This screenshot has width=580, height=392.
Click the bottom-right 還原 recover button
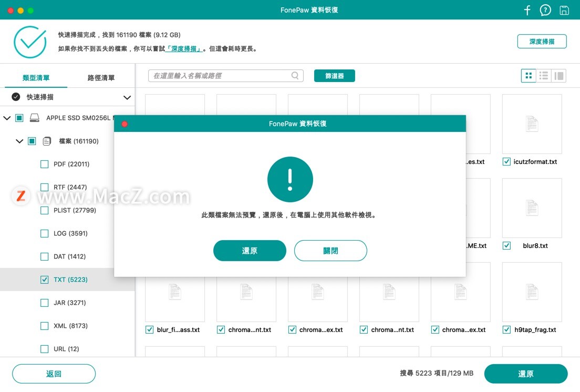525,374
